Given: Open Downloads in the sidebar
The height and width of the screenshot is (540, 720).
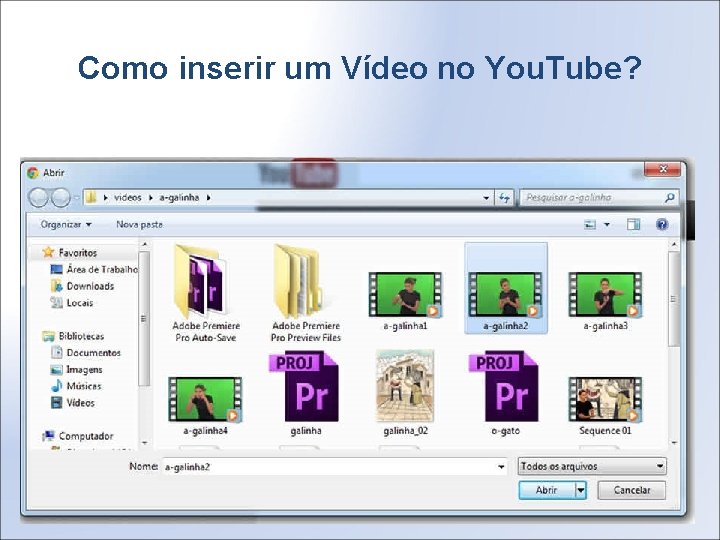Looking at the screenshot, I should tap(82, 286).
